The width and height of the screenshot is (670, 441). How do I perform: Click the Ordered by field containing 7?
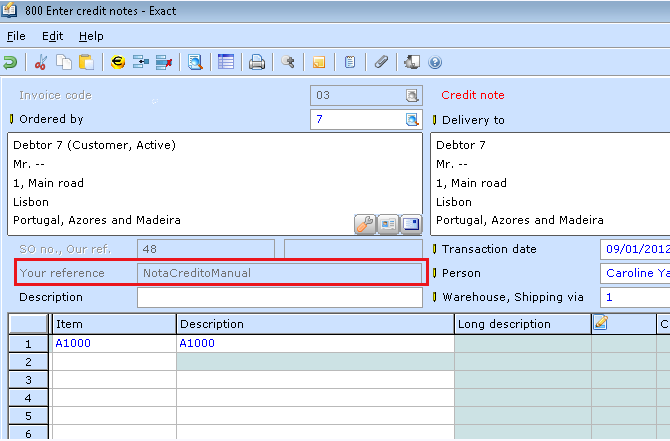pyautogui.click(x=366, y=119)
